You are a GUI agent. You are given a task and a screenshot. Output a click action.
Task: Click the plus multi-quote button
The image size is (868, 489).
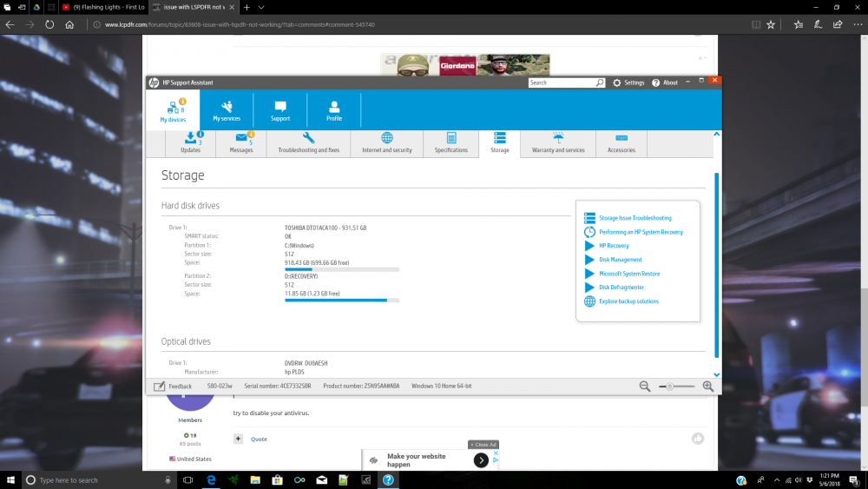click(x=238, y=439)
